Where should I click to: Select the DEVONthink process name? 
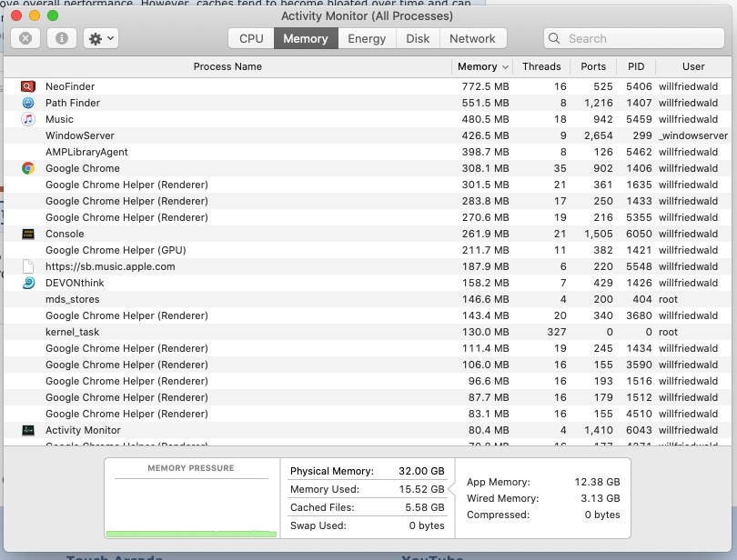[75, 283]
